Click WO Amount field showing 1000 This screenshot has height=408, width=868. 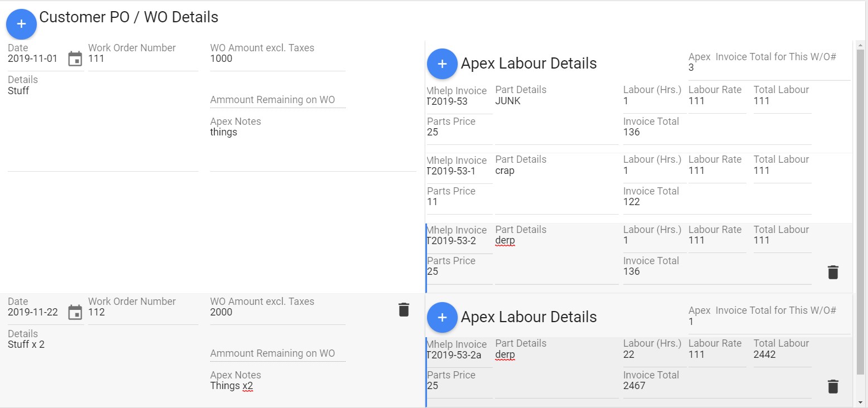(277, 59)
